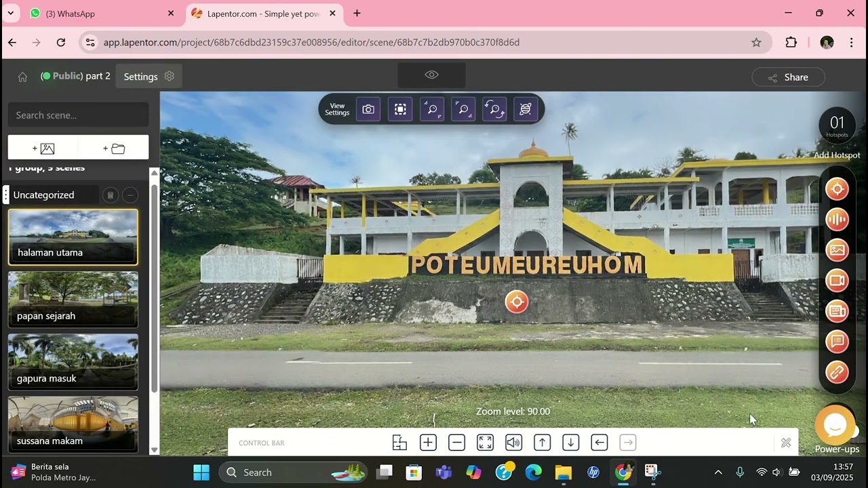
Task: Click the zoom out minus control
Action: 456,443
